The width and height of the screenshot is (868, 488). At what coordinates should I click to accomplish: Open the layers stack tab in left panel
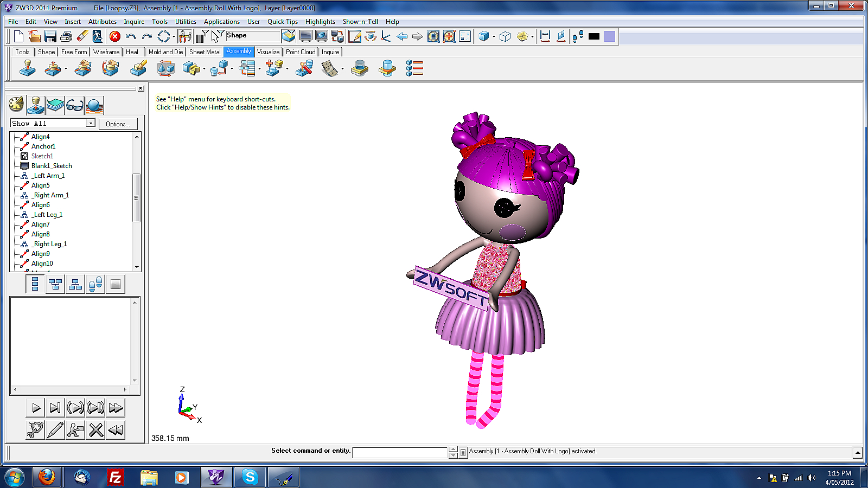click(x=55, y=105)
